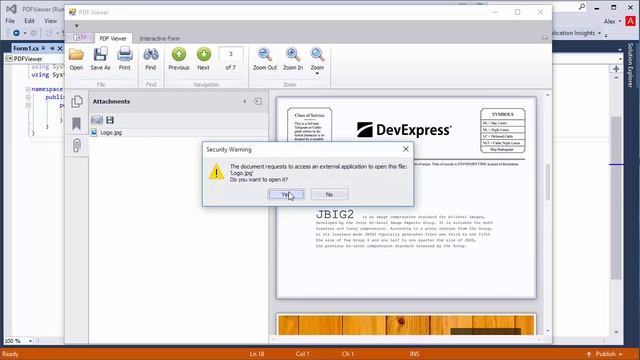Viewport: 640px width, 360px height.
Task: Open Visual Studio File menu
Action: [10, 21]
